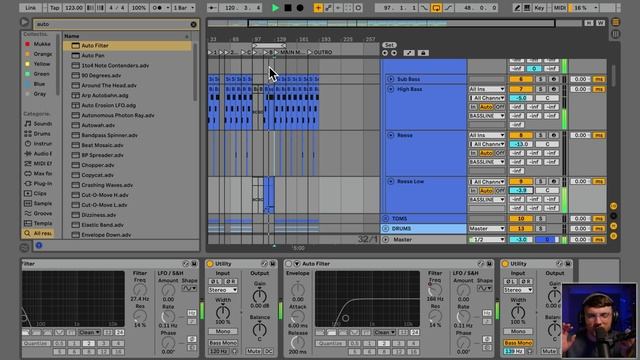Select Auto Pan in browser results
The height and width of the screenshot is (360, 640).
tap(127, 56)
